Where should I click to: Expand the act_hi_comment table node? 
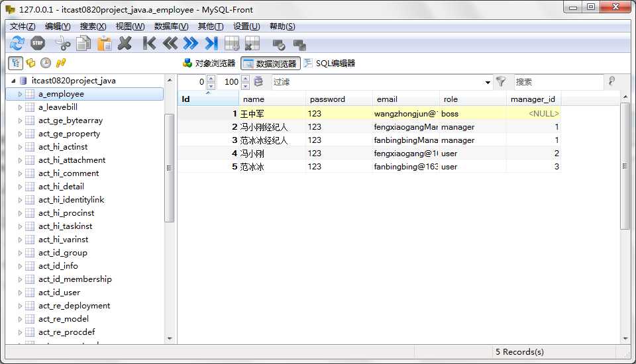pyautogui.click(x=20, y=173)
